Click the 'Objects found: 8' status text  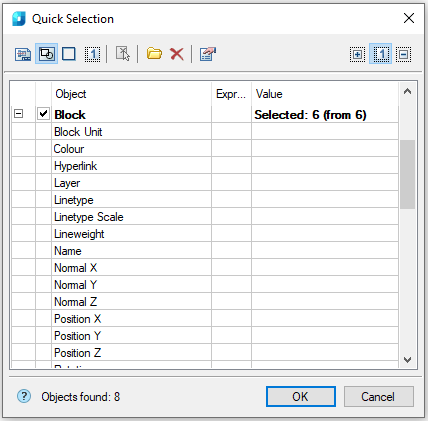coord(80,397)
